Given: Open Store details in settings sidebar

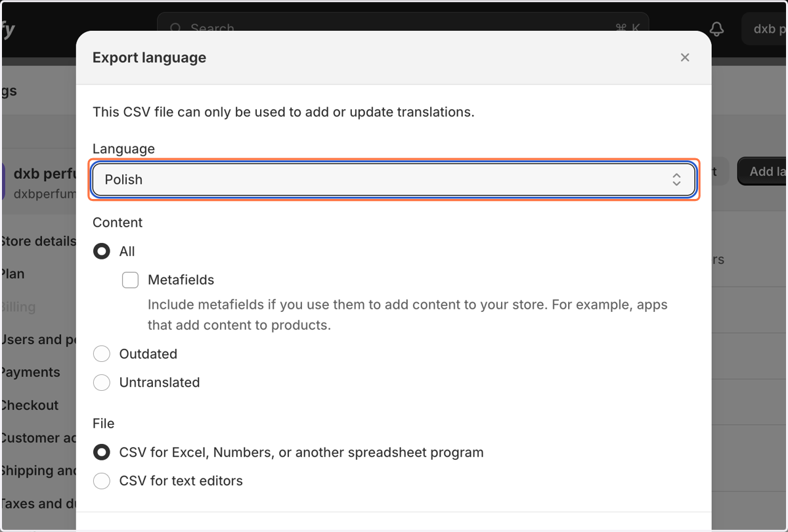Looking at the screenshot, I should click(38, 241).
